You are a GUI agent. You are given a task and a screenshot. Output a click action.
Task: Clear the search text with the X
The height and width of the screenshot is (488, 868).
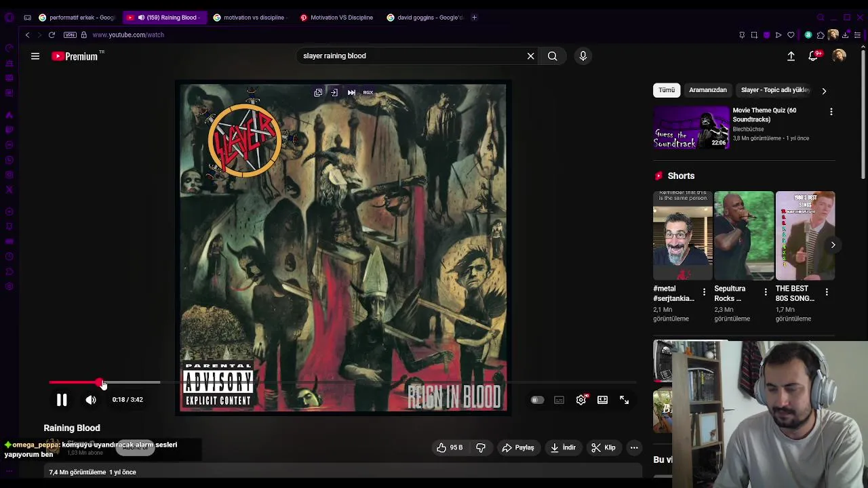tap(530, 56)
